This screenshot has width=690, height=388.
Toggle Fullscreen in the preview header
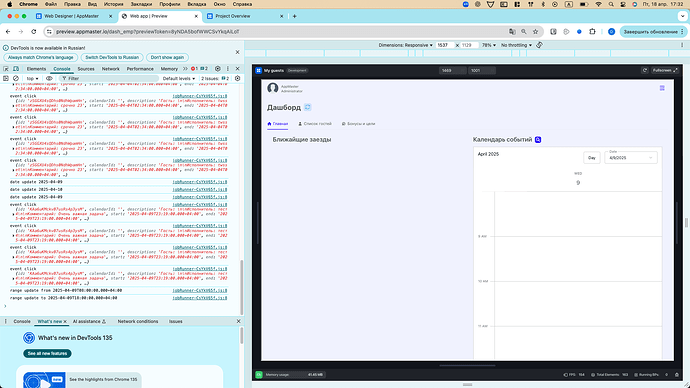click(665, 70)
